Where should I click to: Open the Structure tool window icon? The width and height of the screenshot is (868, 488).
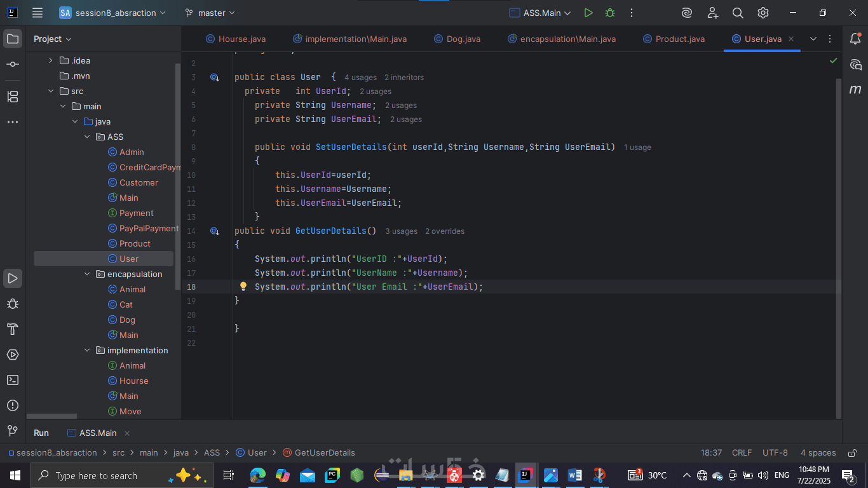click(13, 97)
